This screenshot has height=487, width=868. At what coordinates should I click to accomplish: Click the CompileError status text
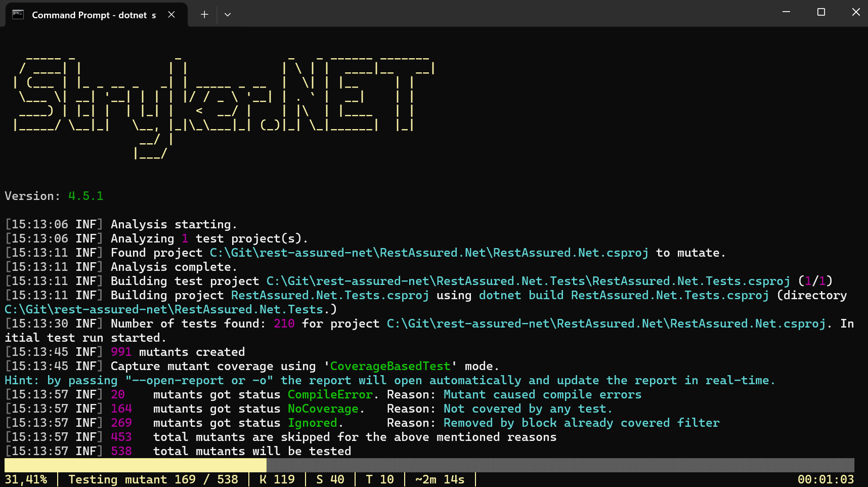point(330,395)
